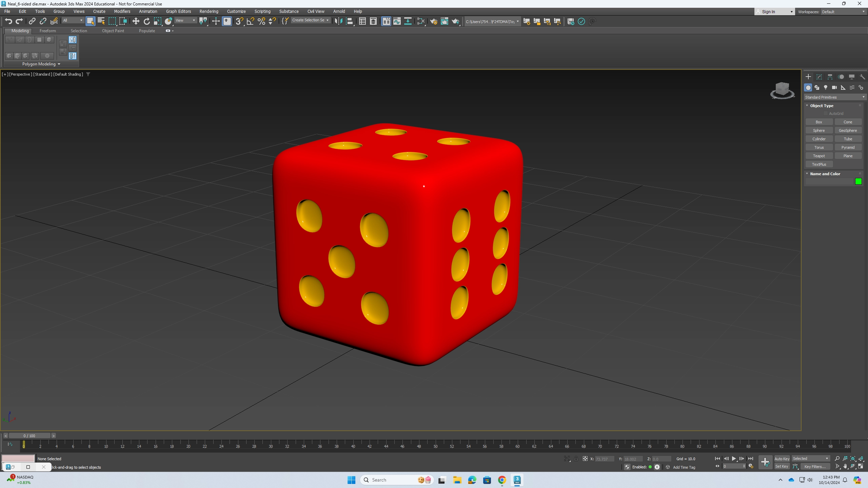
Task: Click the Mirror tool icon
Action: (338, 21)
